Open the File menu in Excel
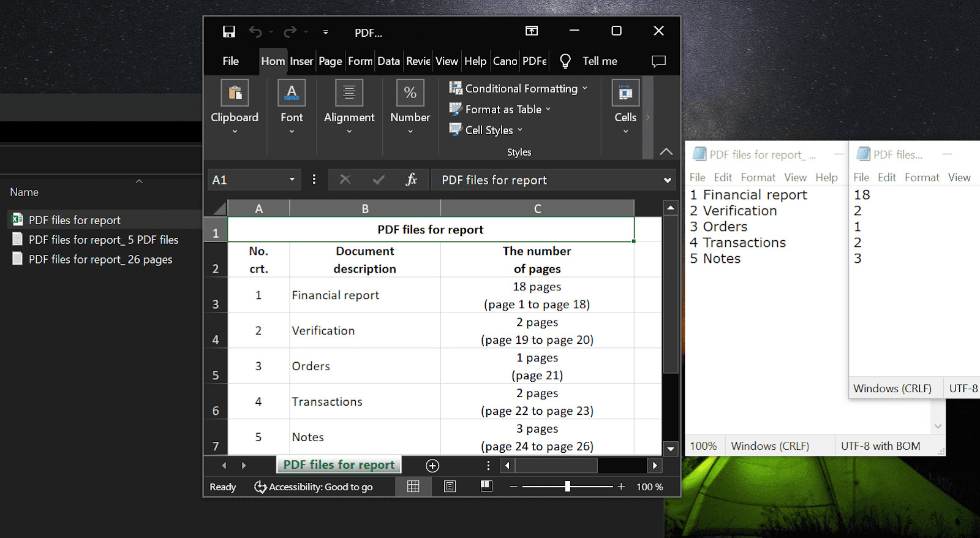Image resolution: width=980 pixels, height=538 pixels. [231, 61]
